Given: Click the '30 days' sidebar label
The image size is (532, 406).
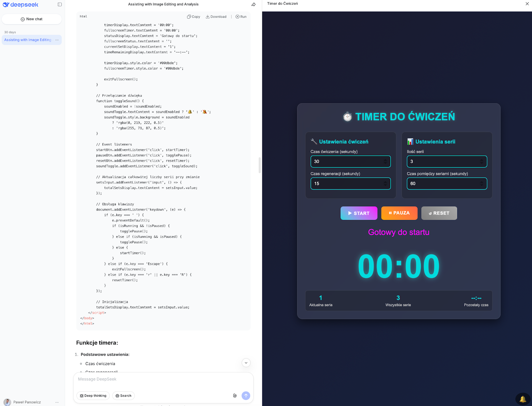Looking at the screenshot, I should coord(10,32).
